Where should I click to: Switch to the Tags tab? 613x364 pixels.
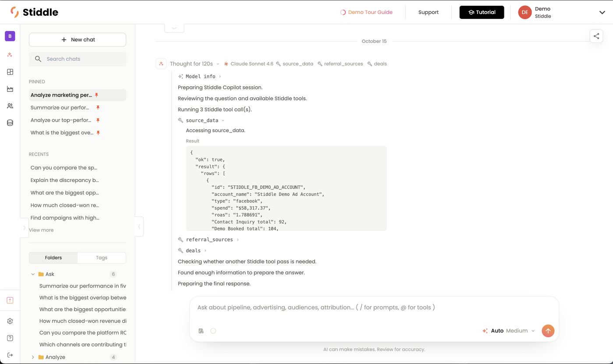click(x=102, y=258)
